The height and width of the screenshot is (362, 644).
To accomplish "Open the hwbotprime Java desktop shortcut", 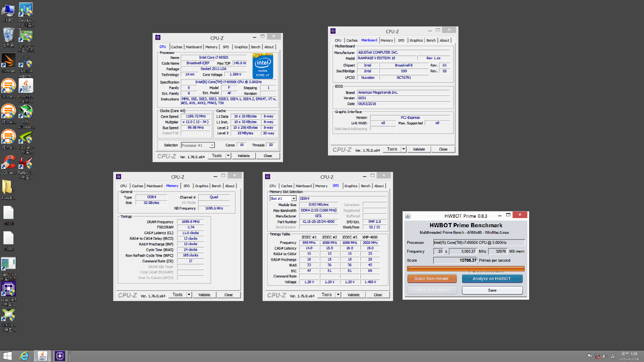I will pyautogui.click(x=26, y=90).
